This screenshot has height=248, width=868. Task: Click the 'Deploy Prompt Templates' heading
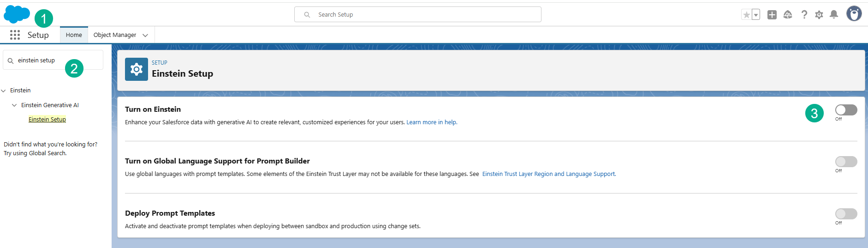point(170,213)
